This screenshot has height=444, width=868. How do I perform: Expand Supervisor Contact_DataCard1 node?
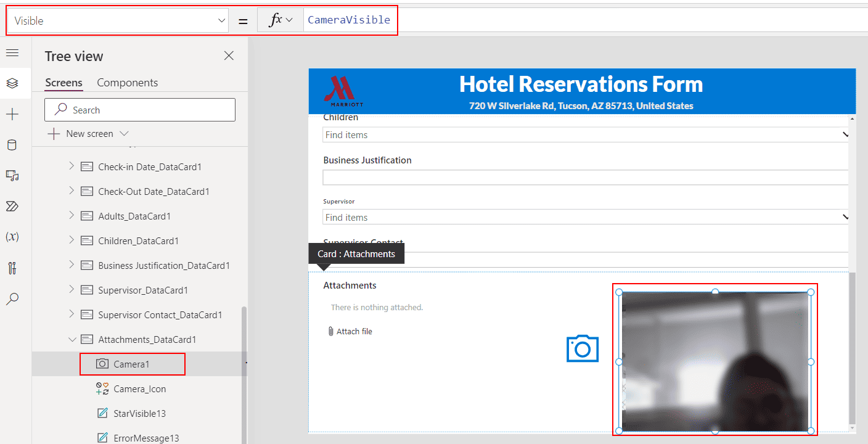(72, 314)
